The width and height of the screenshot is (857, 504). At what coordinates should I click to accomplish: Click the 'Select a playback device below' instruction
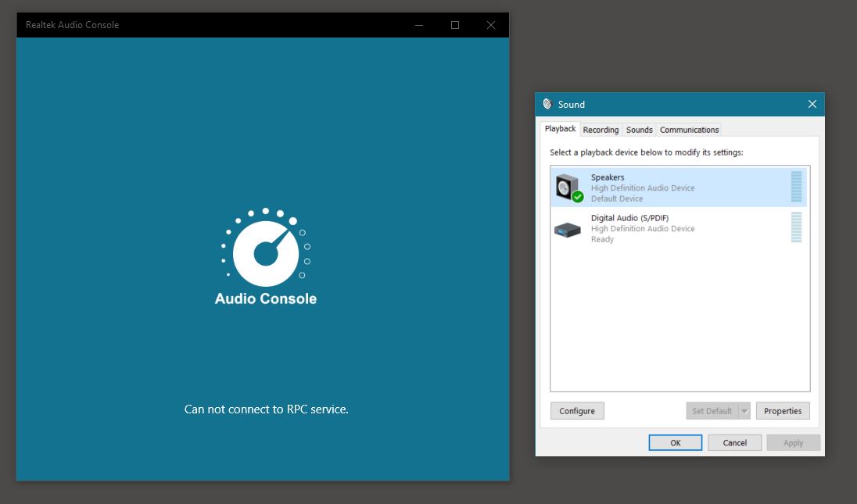[x=647, y=152]
